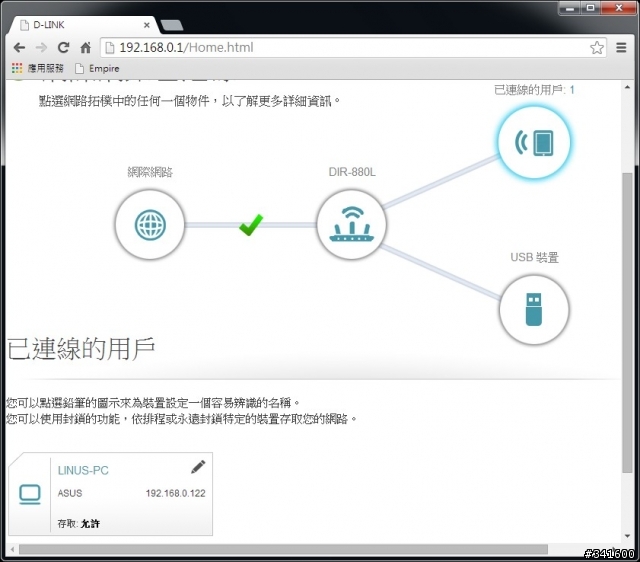Click the vertical scrollbar thumb
The width and height of the screenshot is (640, 562).
[627, 322]
